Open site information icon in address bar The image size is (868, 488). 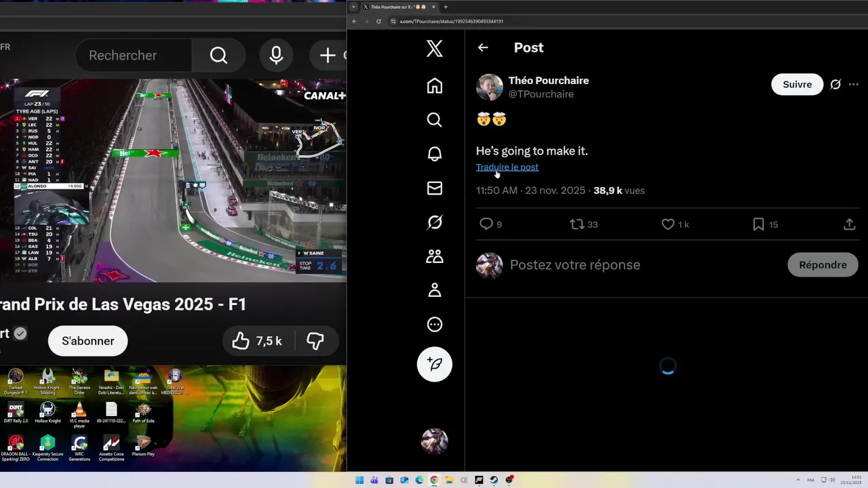click(394, 21)
